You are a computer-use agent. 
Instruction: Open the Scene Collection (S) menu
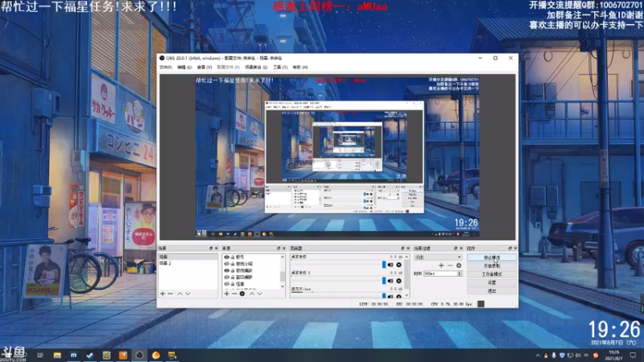point(256,68)
